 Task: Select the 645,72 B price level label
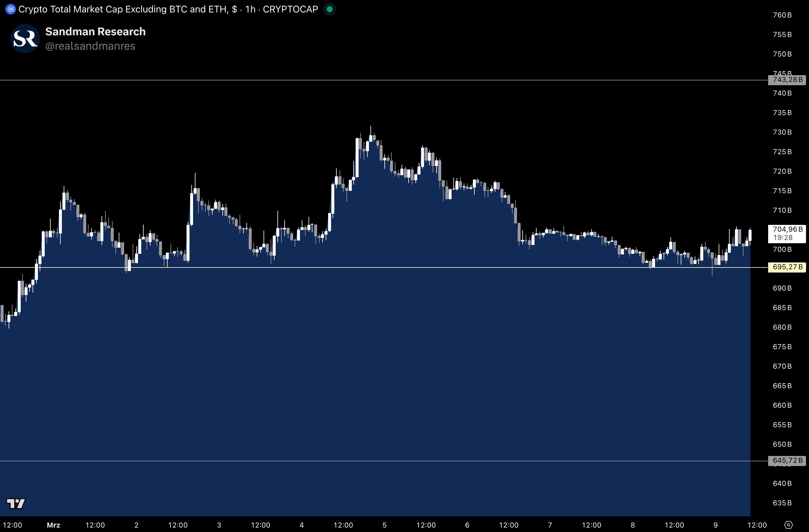pyautogui.click(x=787, y=461)
